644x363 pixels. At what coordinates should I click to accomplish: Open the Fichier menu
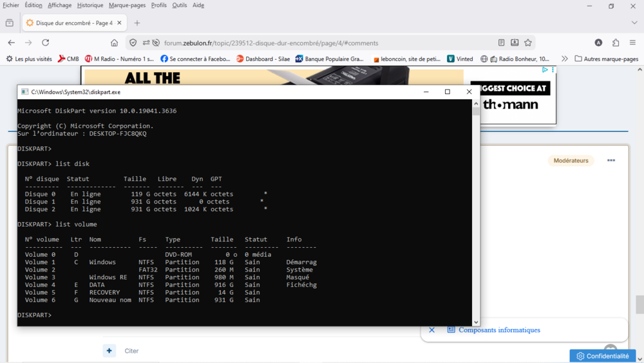[11, 5]
